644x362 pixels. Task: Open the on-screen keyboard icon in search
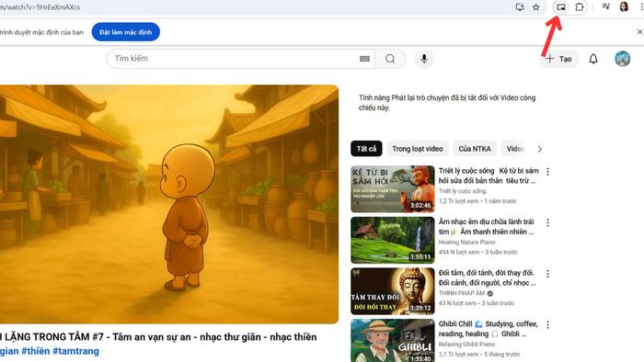[364, 59]
